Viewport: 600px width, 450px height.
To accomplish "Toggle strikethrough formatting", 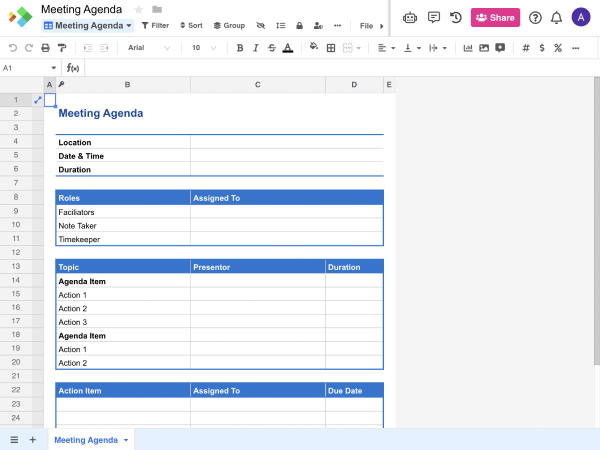I will pyautogui.click(x=271, y=48).
